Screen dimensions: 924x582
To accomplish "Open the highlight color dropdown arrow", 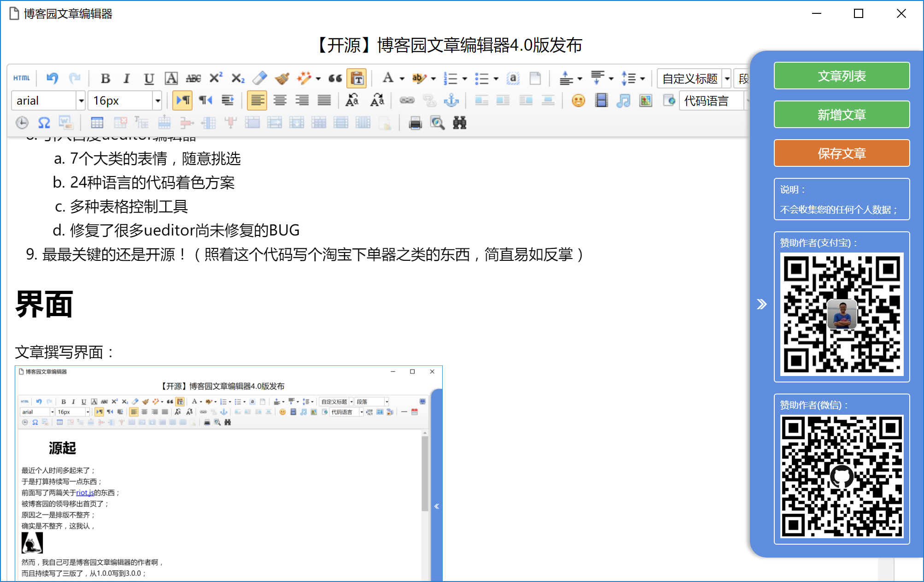I will 433,79.
